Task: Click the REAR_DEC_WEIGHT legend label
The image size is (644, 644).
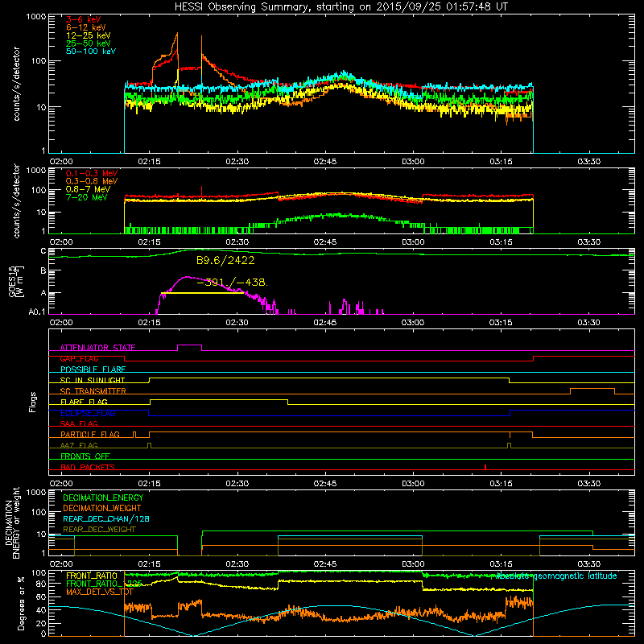Action: pos(99,530)
